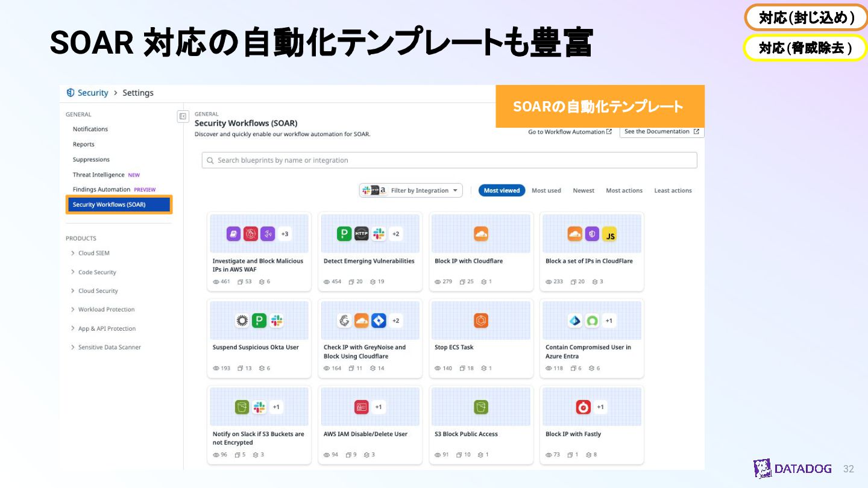Open Suppressions in General settings

coord(91,160)
